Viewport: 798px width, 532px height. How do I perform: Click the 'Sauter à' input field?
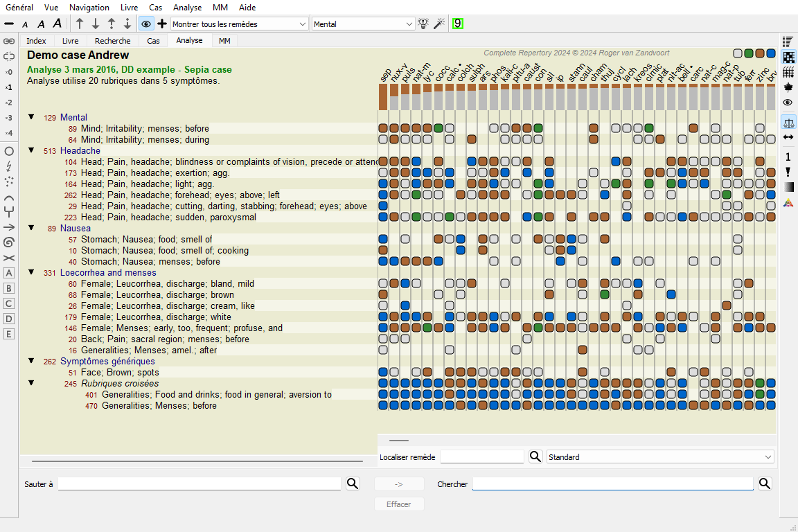click(x=199, y=484)
